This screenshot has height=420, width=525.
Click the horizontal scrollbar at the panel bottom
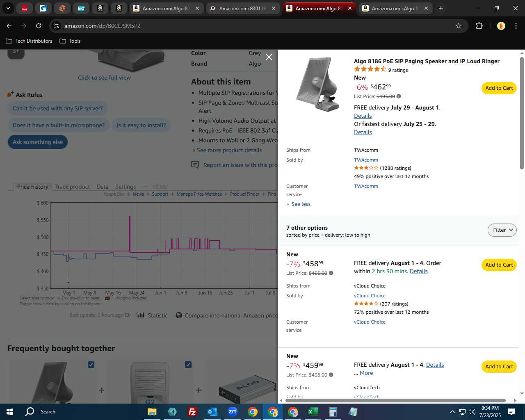pos(395,400)
